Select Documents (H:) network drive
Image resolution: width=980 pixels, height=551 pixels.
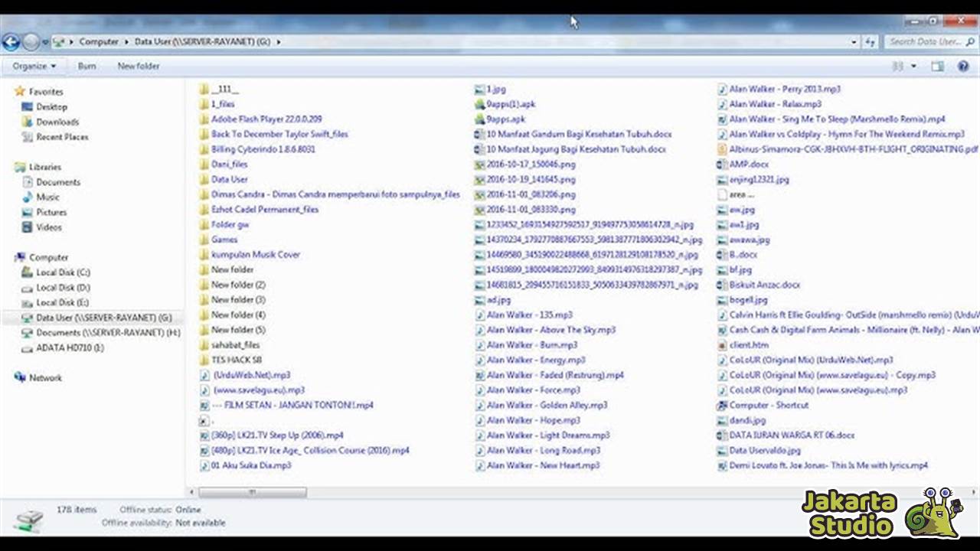tap(108, 333)
